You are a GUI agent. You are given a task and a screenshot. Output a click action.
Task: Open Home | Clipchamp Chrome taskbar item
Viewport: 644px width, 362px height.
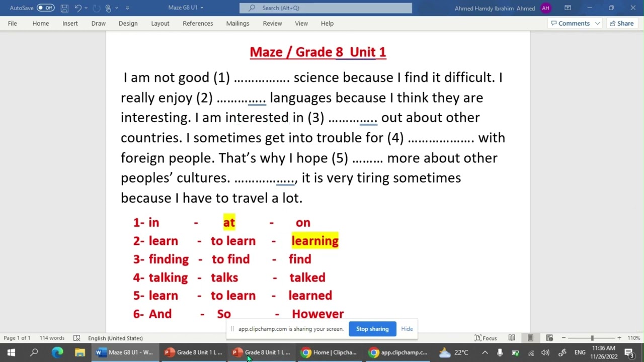[330, 352]
